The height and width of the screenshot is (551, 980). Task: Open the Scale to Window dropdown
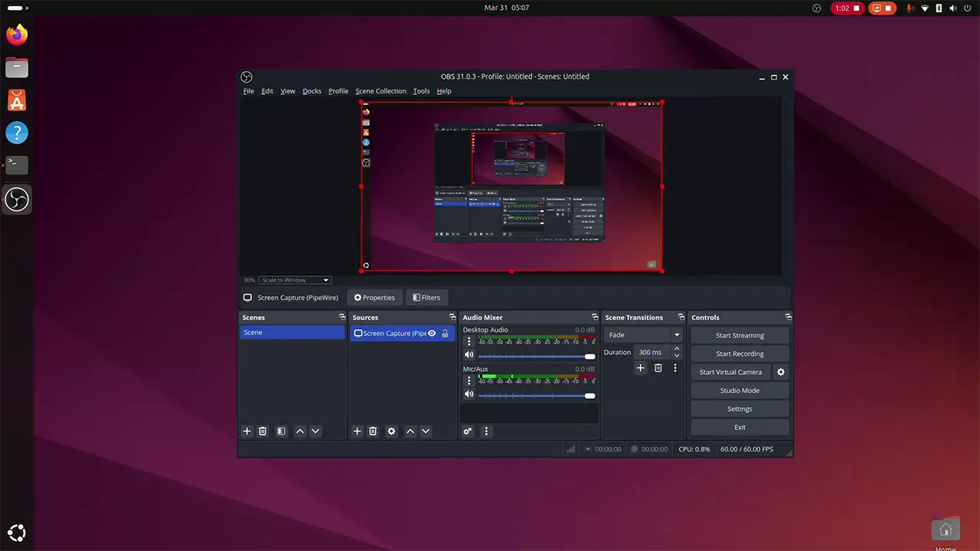(x=295, y=280)
